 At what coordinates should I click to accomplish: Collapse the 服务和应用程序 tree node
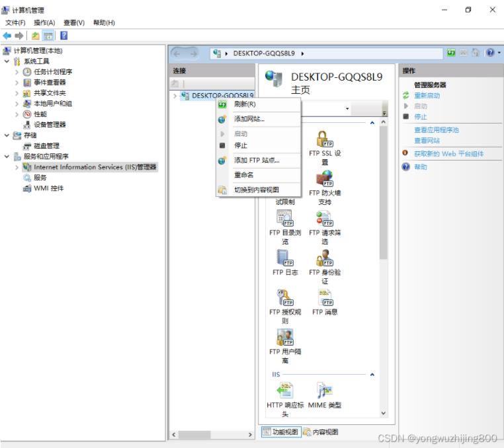[x=7, y=157]
